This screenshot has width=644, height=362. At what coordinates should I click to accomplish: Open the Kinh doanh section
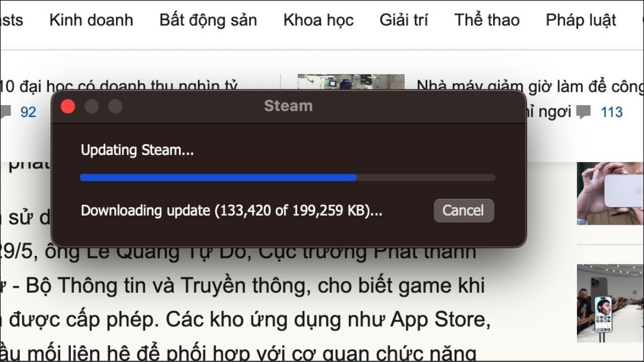91,20
